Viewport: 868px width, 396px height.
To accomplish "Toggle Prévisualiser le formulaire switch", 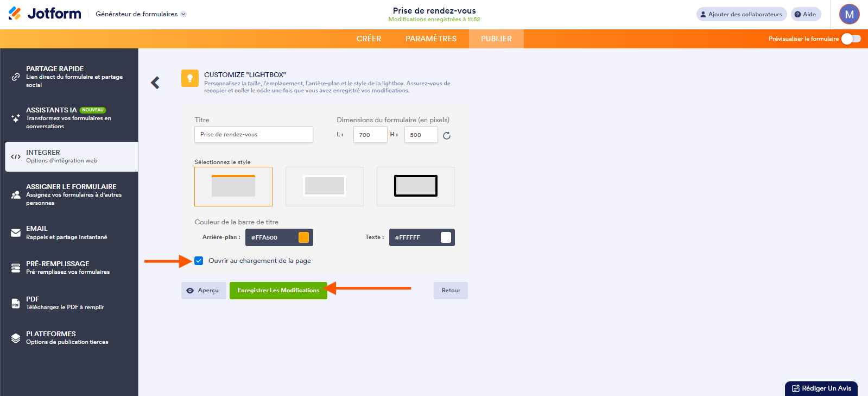I will [x=851, y=39].
